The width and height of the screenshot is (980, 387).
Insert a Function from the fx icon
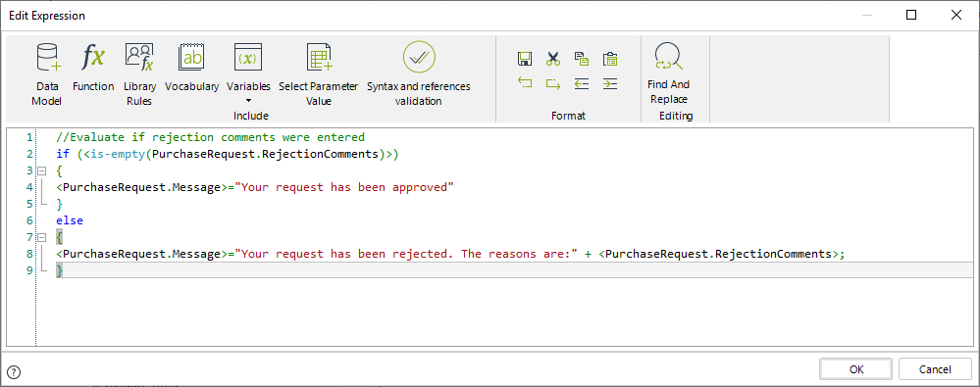tap(93, 68)
